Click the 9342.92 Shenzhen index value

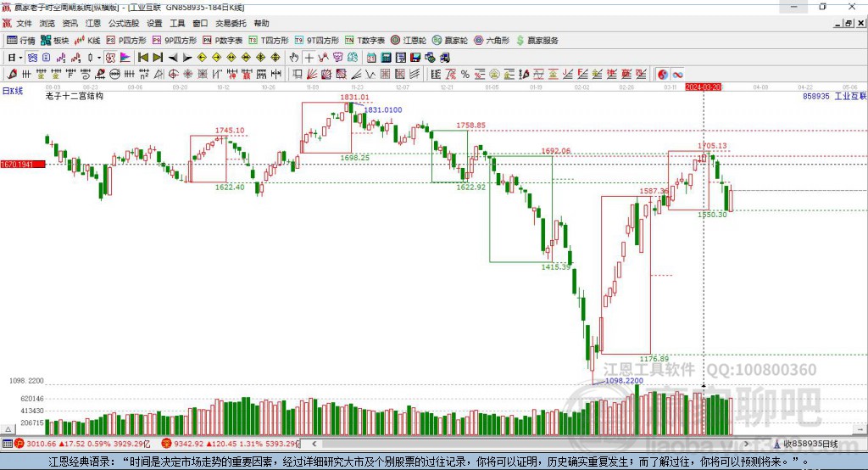189,444
